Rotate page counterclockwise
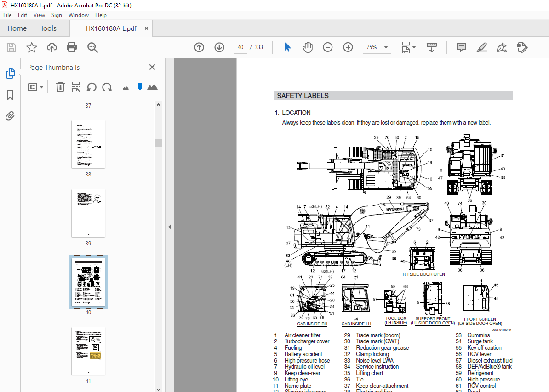Viewport: 549px width, 392px height. tap(91, 87)
